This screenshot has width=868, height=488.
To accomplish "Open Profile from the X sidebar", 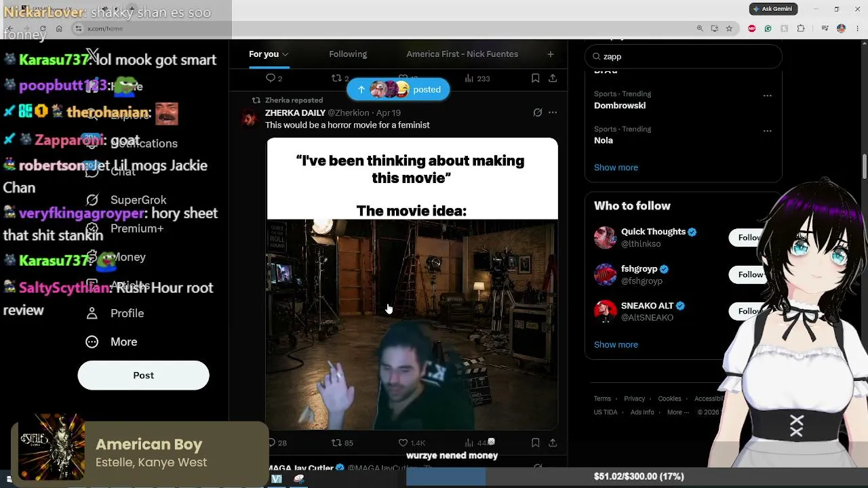I will pyautogui.click(x=114, y=313).
